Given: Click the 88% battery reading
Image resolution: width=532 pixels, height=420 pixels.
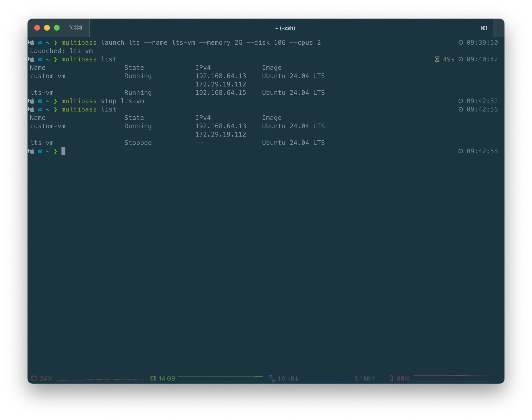Looking at the screenshot, I should 403,378.
